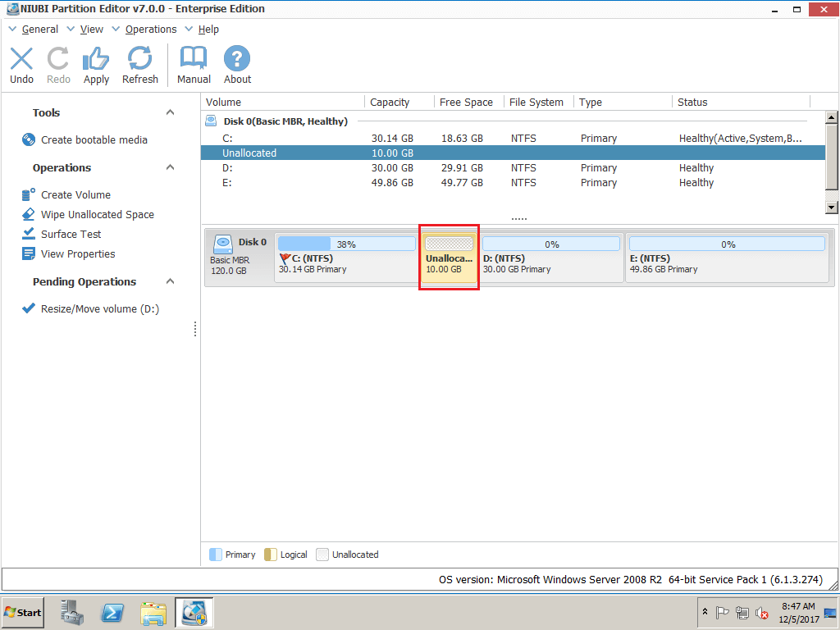
Task: Click the Undo toolbar icon
Action: point(21,59)
